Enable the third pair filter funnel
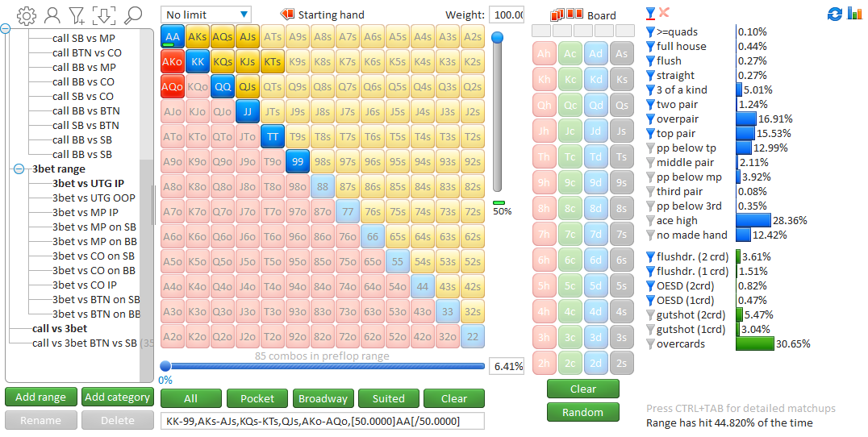Screen dimensions: 868x437 tap(651, 191)
